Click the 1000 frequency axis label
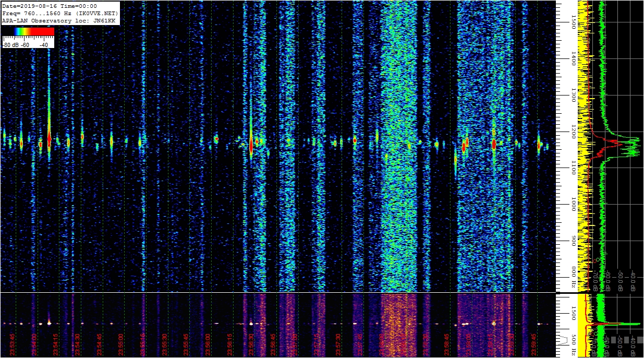Image resolution: width=644 pixels, height=358 pixels. pyautogui.click(x=573, y=204)
